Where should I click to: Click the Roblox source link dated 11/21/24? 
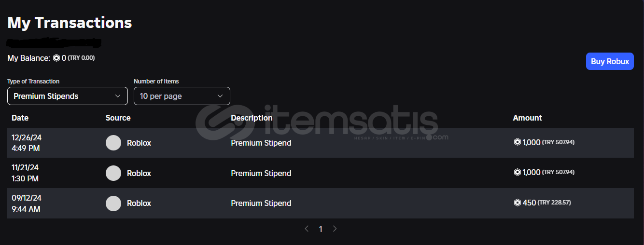[139, 173]
